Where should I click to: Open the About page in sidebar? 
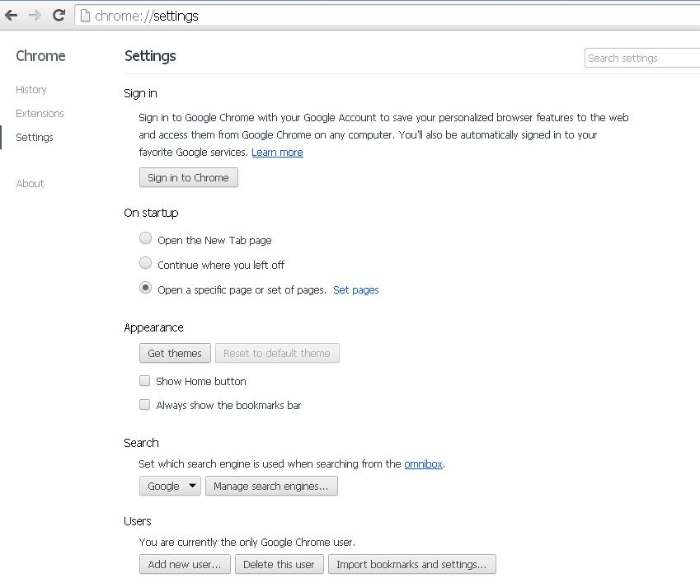[30, 184]
